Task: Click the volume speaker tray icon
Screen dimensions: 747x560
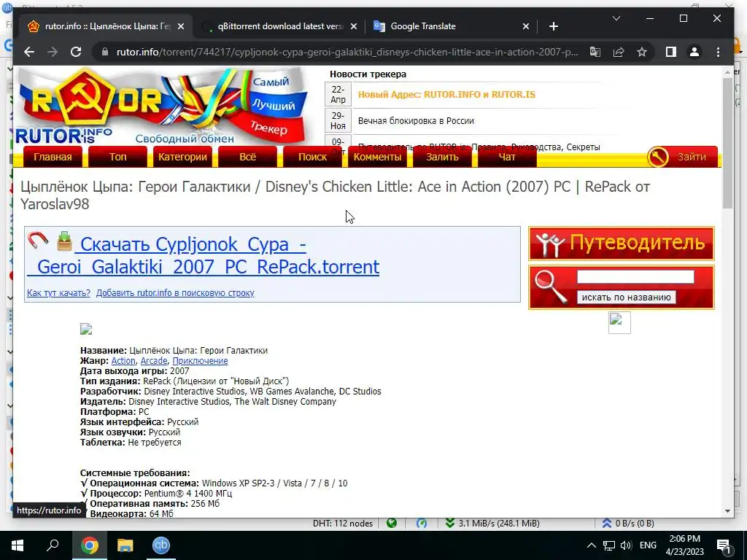Action: [626, 545]
